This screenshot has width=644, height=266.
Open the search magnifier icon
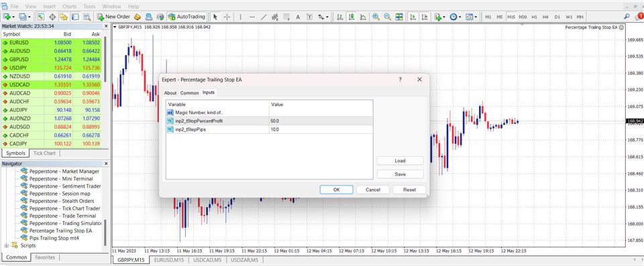click(x=627, y=17)
